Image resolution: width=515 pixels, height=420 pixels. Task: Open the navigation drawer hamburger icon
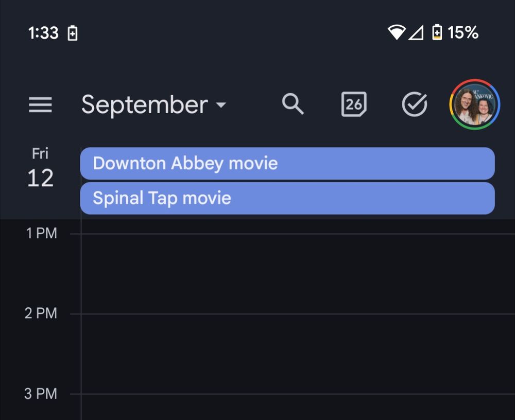pyautogui.click(x=41, y=105)
